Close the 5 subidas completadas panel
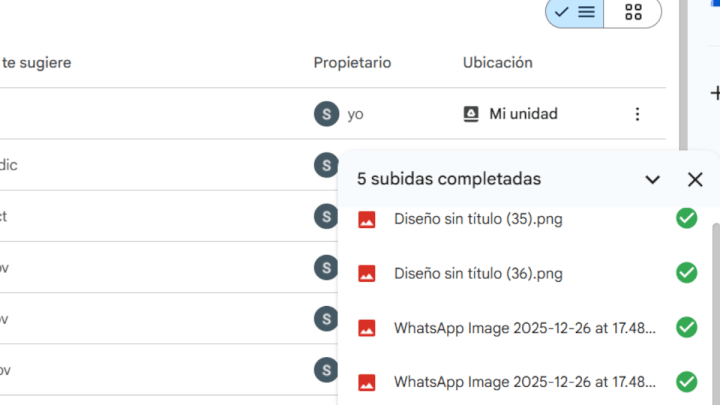Screen dimensions: 720x405 pyautogui.click(x=695, y=180)
